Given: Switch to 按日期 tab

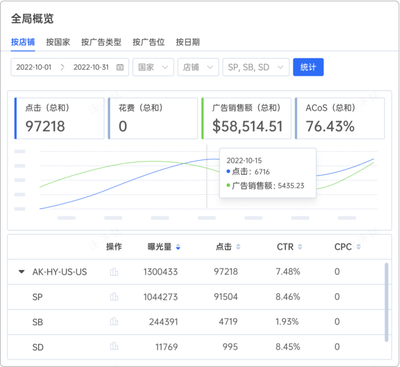Looking at the screenshot, I should (x=188, y=42).
